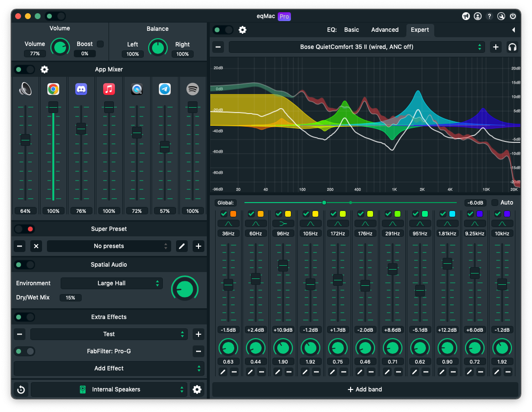
Task: Select the Spotify channel in App Mixer
Action: click(x=192, y=89)
